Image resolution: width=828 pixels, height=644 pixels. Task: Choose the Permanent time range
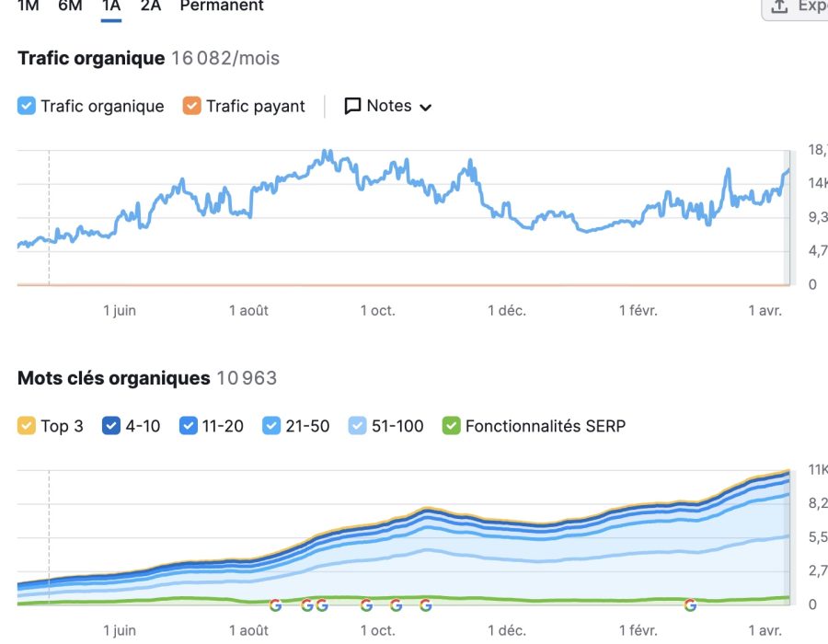[x=222, y=6]
